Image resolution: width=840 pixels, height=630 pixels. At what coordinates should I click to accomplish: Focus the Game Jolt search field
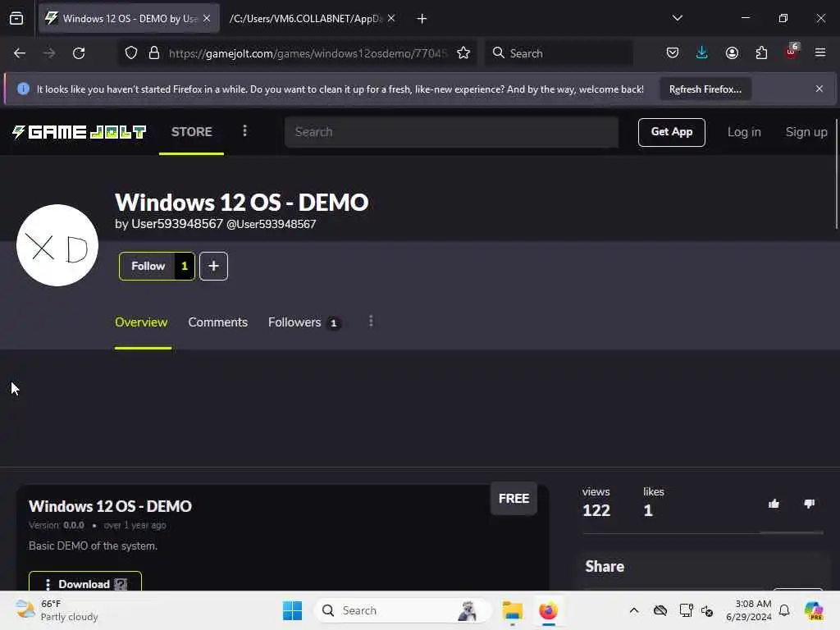(452, 132)
